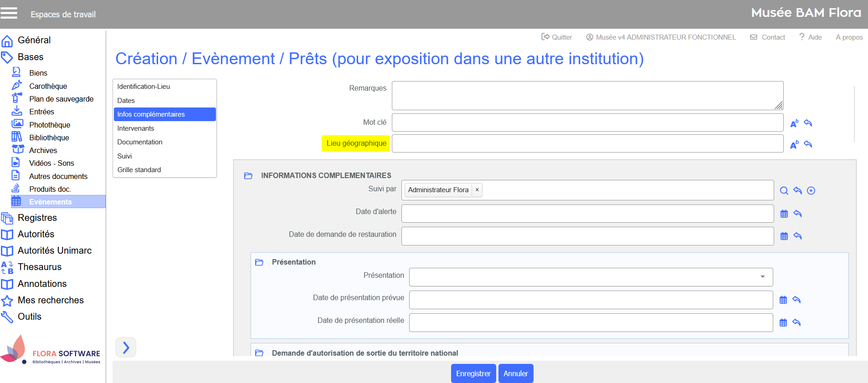Clear Lieu géographique with its undo arrow
Screen dimensions: 868x383
[x=808, y=144]
